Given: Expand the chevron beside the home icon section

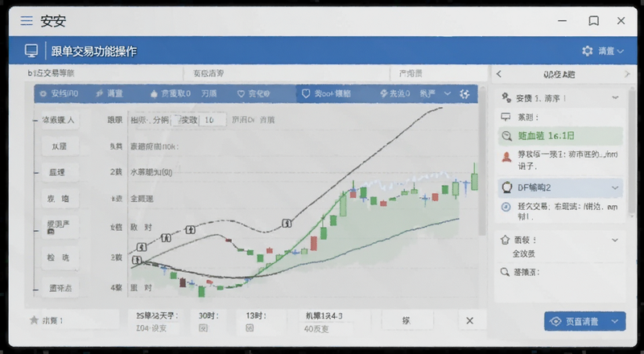Looking at the screenshot, I should (x=615, y=240).
